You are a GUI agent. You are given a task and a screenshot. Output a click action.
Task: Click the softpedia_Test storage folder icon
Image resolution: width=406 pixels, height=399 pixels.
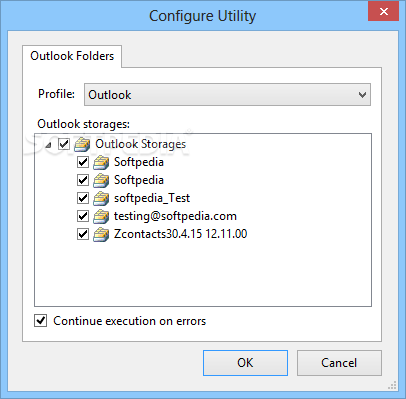coord(101,198)
